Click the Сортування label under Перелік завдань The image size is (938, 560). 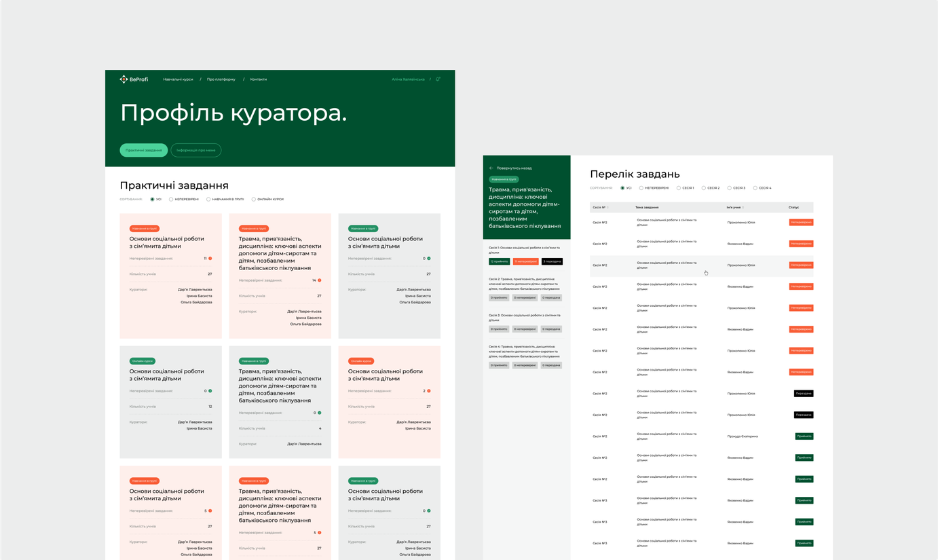[601, 188]
